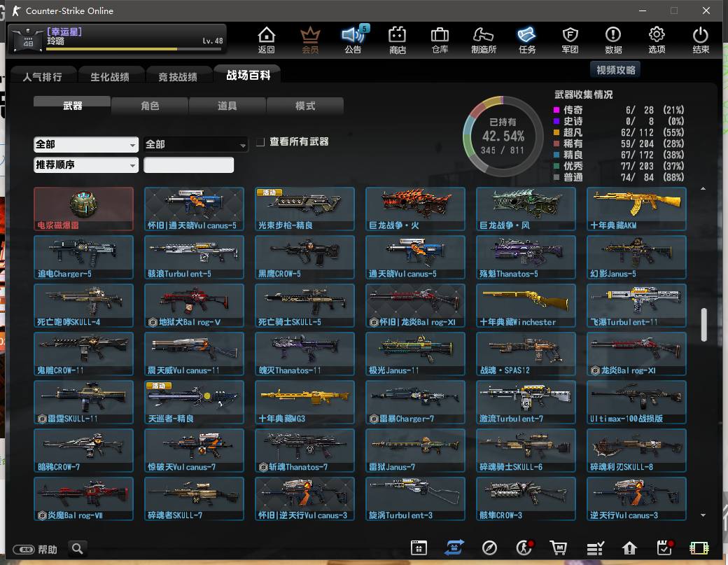Open the 公告 announcement speaker icon
728x565 pixels.
353,40
